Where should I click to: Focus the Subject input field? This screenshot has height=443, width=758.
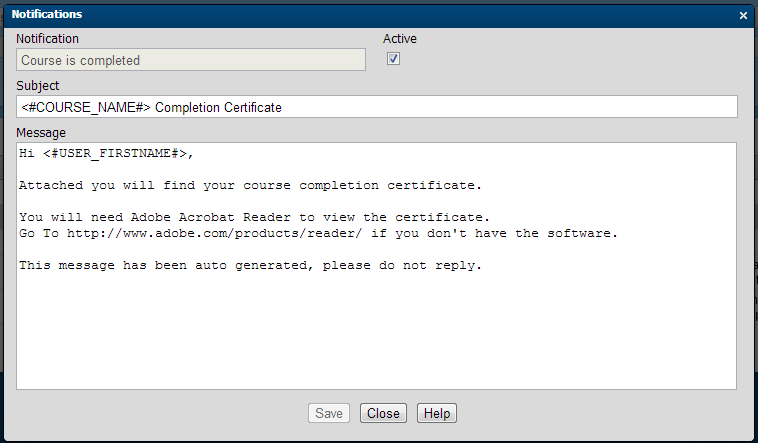(x=500, y=107)
